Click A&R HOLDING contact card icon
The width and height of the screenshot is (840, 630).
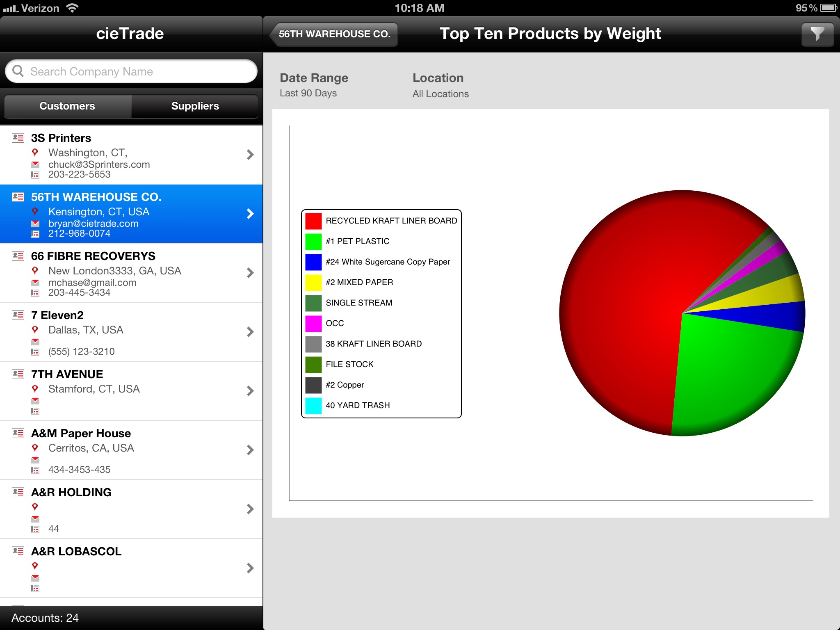[x=18, y=492]
